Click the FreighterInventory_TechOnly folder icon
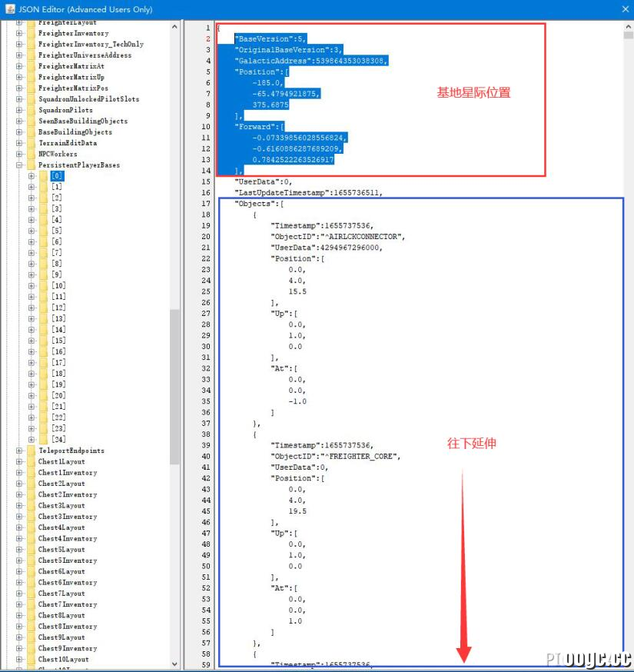This screenshot has height=672, width=634. tap(31, 44)
